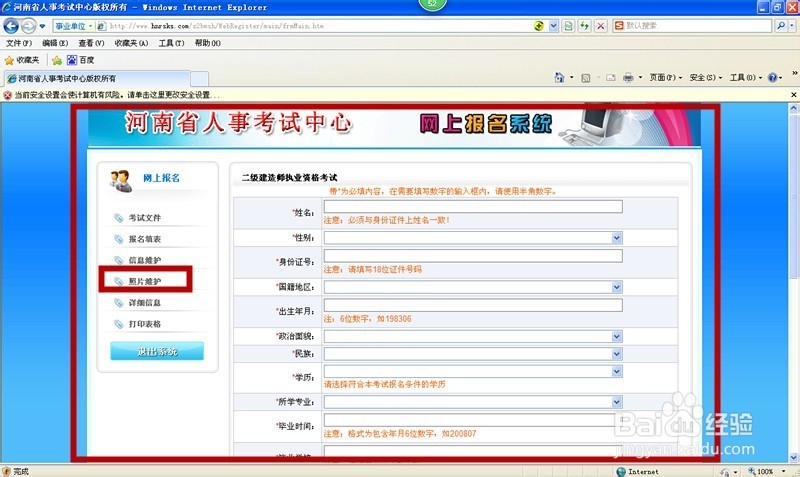The image size is (800, 477).
Task: Open the 收藏夹(A) menu
Action: coord(131,43)
